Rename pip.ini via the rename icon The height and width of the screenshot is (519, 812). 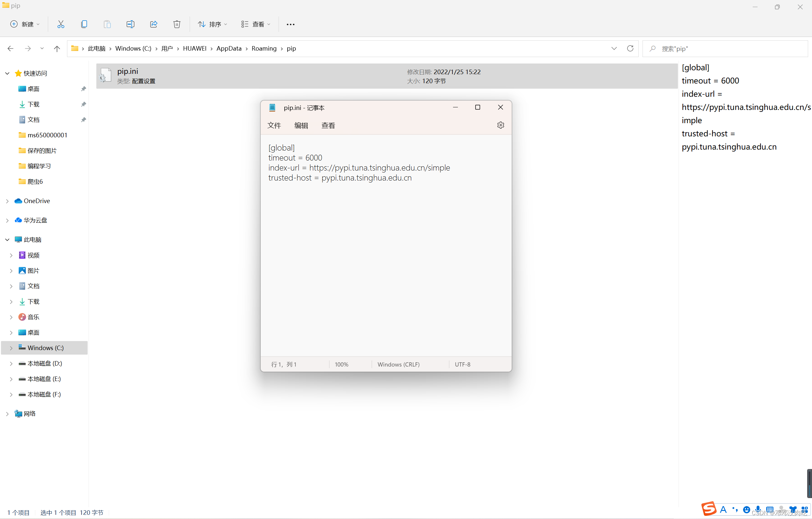(130, 24)
